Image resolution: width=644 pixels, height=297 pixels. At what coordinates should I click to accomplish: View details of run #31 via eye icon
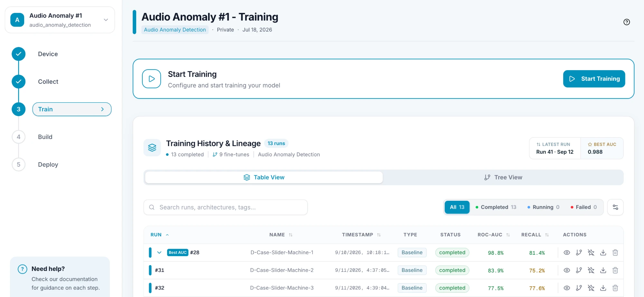[567, 270]
